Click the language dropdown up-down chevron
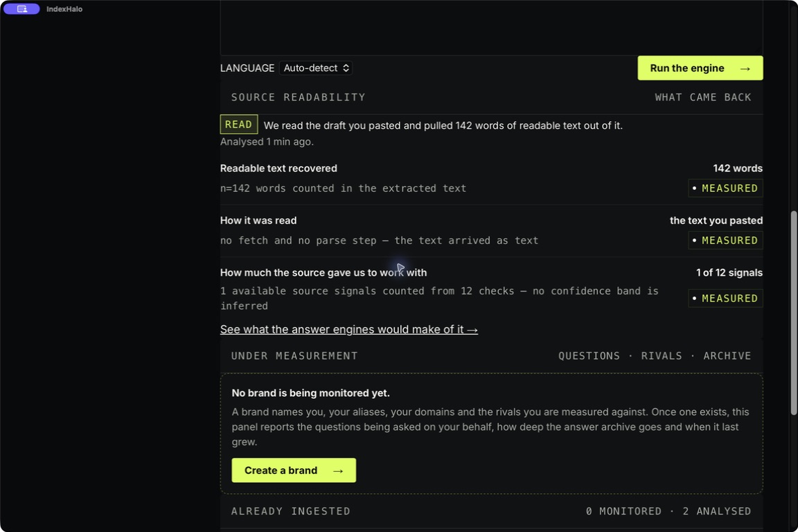Viewport: 798px width, 532px height. click(346, 68)
